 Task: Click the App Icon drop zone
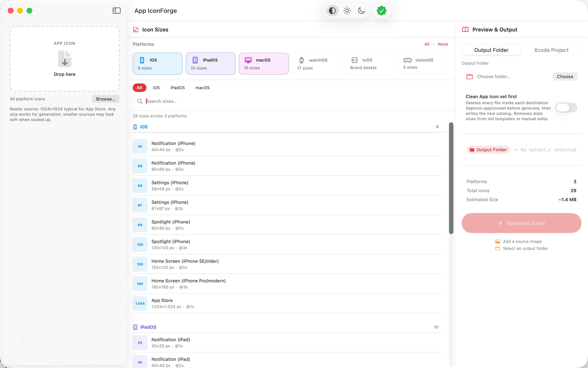coord(65,59)
